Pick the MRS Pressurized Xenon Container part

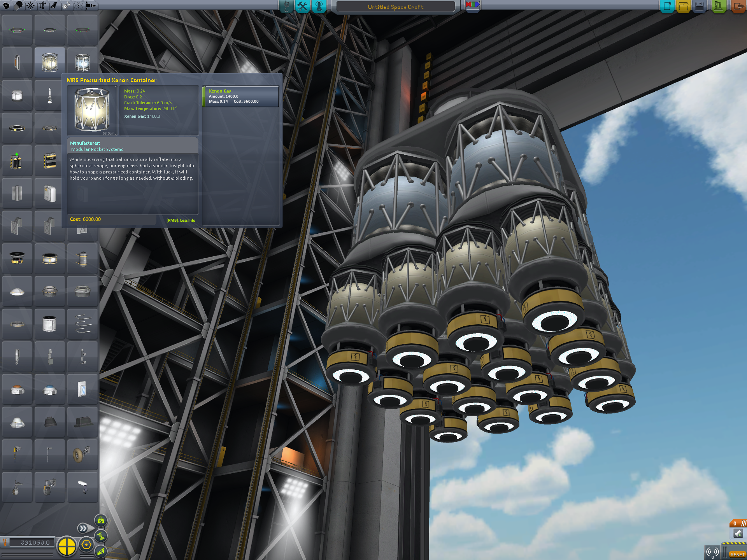point(50,63)
